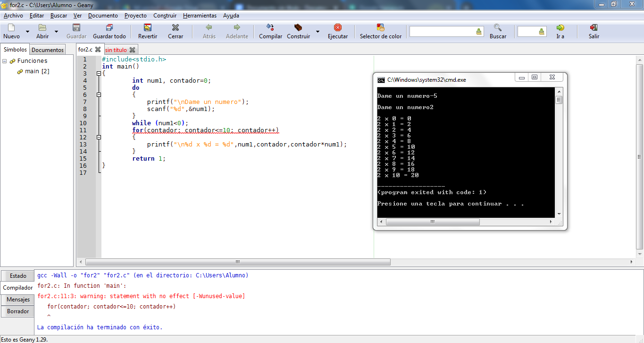The image size is (644, 343).
Task: Click the editor horizontal scrollbar thumb
Action: [238, 262]
